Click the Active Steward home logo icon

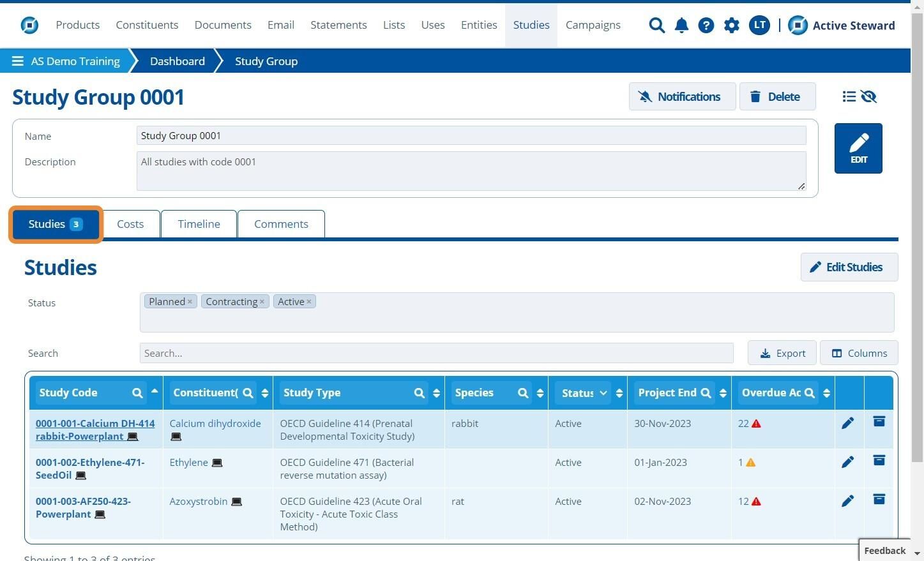point(29,25)
